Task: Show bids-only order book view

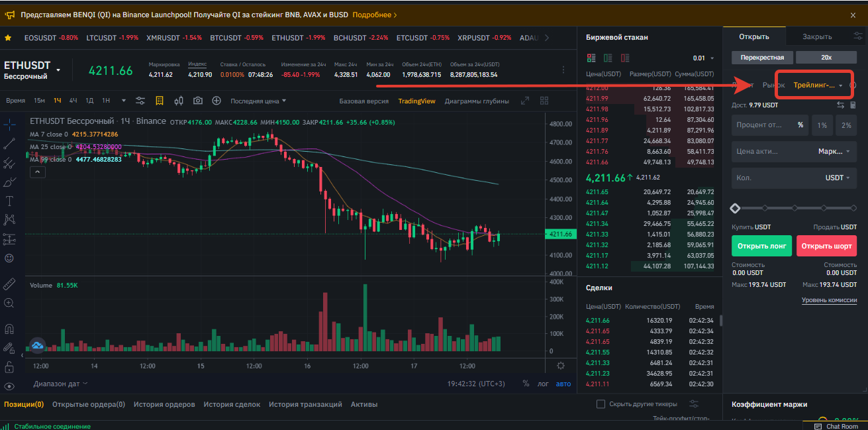Action: (607, 58)
